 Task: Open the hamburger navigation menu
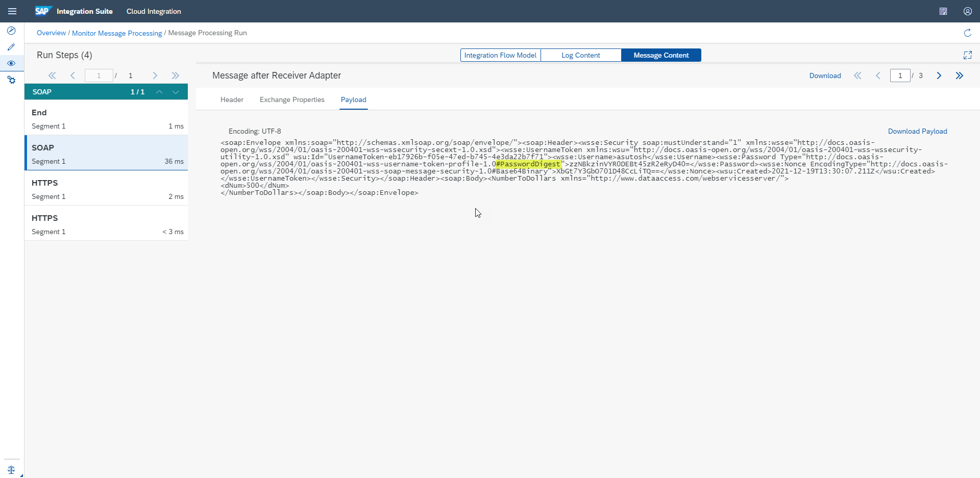[x=12, y=11]
